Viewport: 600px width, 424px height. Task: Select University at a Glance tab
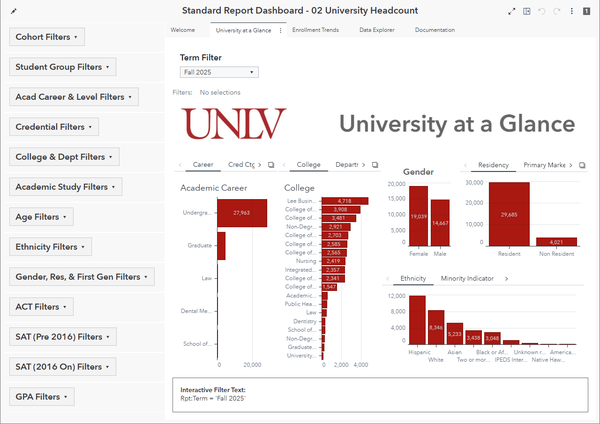[x=243, y=31]
